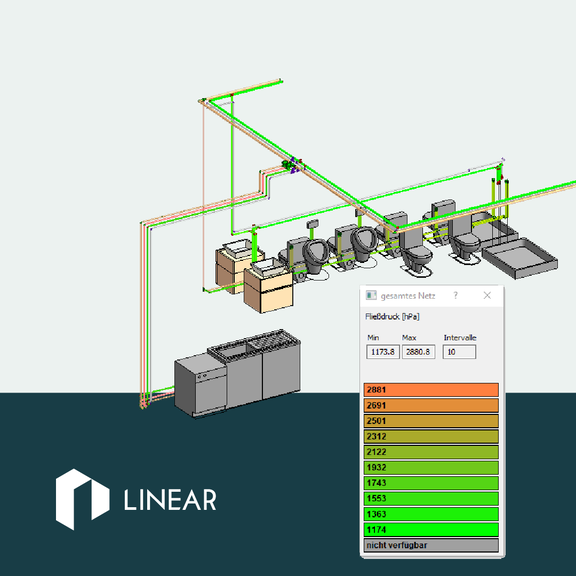The image size is (576, 576).
Task: Click the gray 'nicht verfügbar' band
Action: [x=431, y=545]
